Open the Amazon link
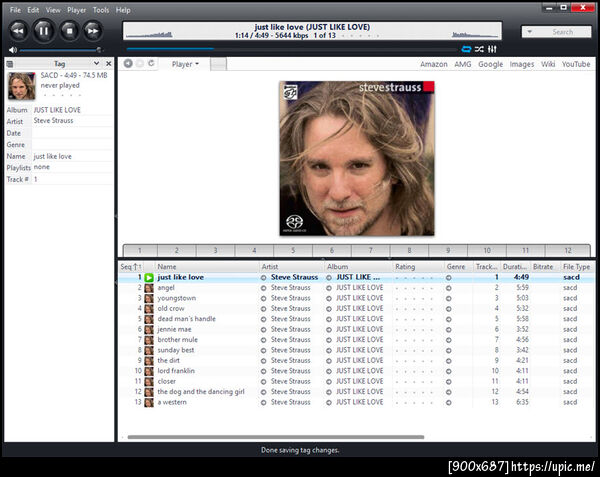 (x=434, y=64)
